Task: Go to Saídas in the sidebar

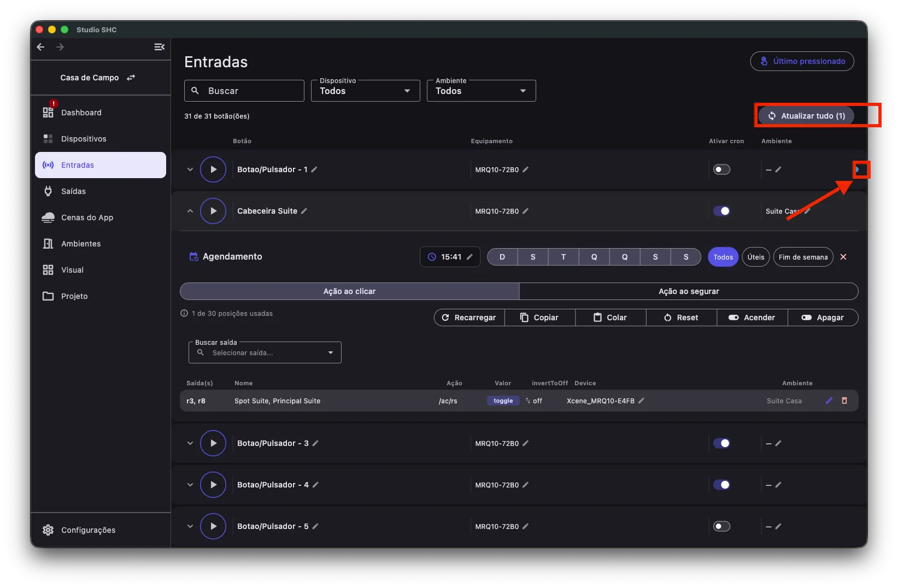Action: pos(101,191)
